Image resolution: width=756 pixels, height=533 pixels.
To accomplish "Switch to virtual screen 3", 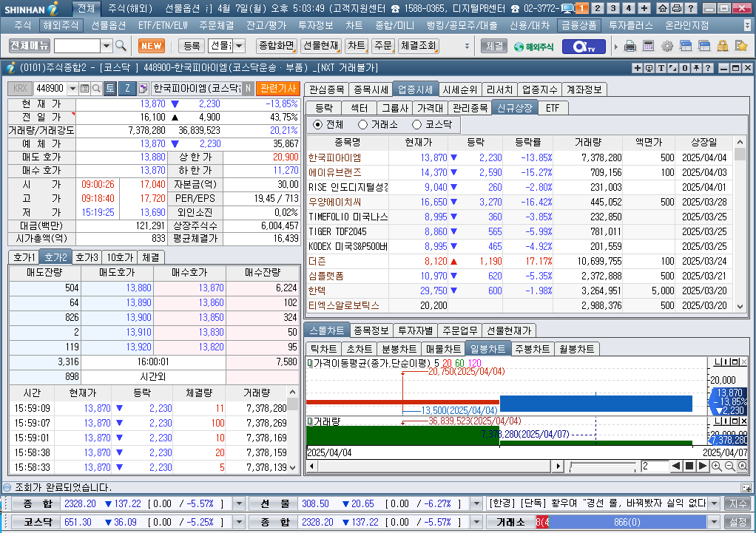I will click(x=612, y=8).
